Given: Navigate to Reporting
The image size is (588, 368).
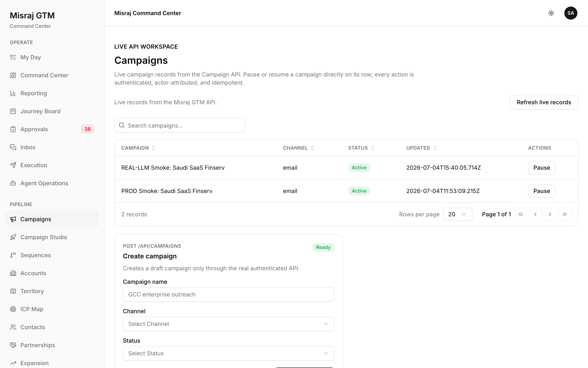Looking at the screenshot, I should (52, 93).
